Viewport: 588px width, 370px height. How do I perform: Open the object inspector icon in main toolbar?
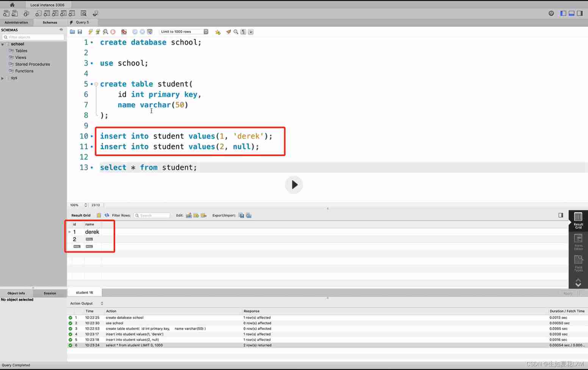tap(26, 14)
